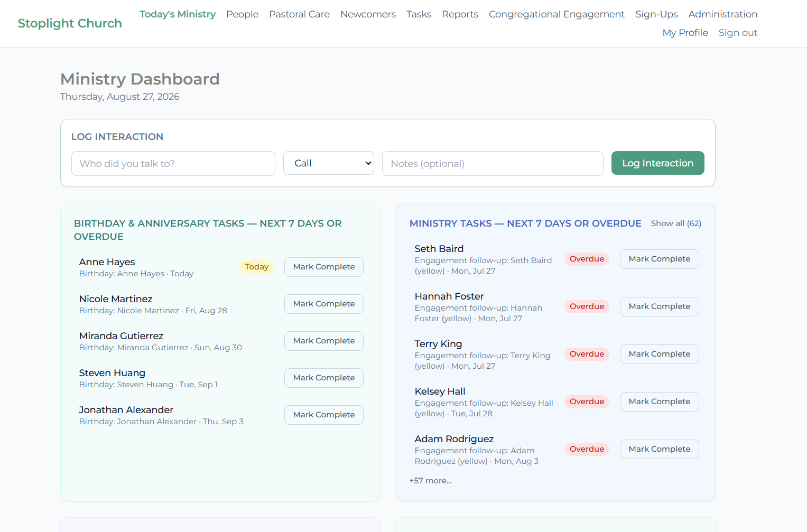This screenshot has height=532, width=807.
Task: Click the Overdue badge for Adam Rodriguez
Action: coord(587,449)
